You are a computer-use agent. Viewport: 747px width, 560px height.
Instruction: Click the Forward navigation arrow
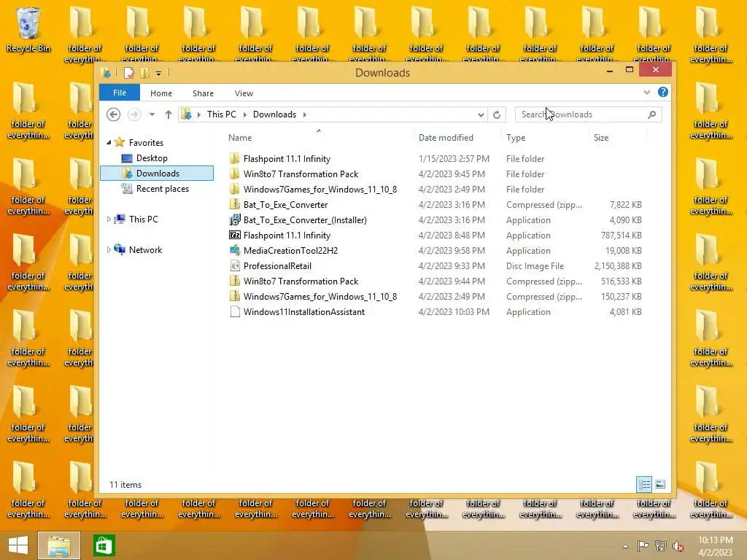(134, 114)
